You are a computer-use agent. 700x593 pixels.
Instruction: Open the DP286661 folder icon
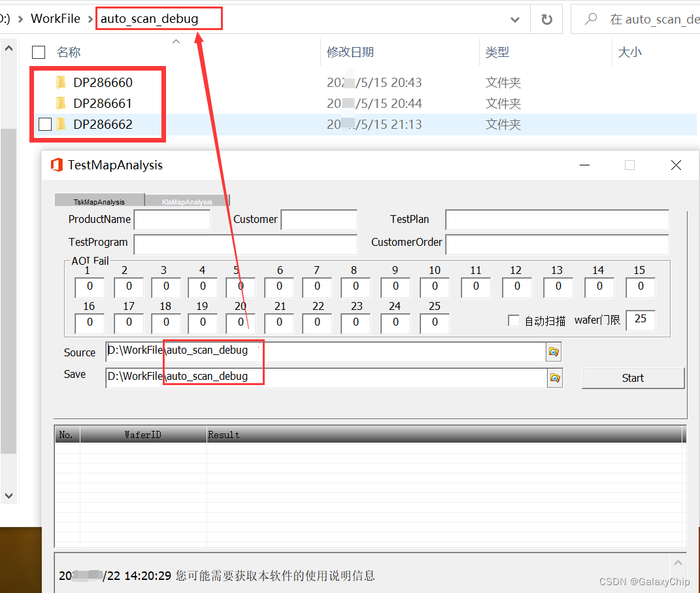click(x=61, y=103)
